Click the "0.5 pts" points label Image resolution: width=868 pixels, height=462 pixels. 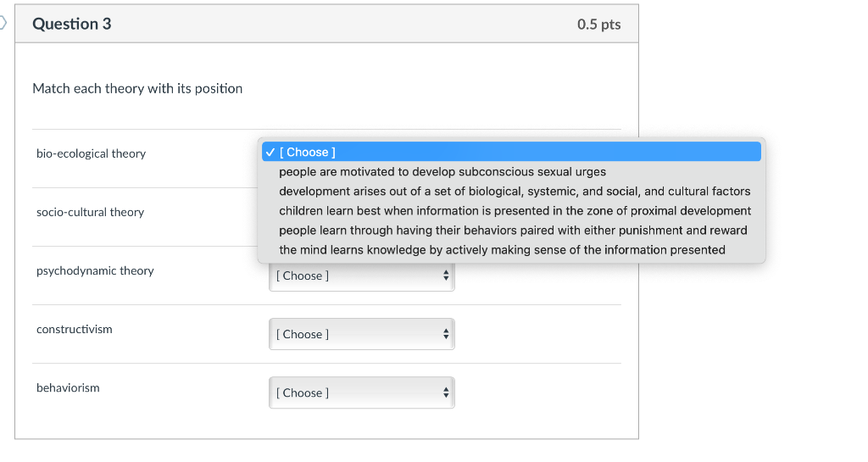click(x=598, y=25)
